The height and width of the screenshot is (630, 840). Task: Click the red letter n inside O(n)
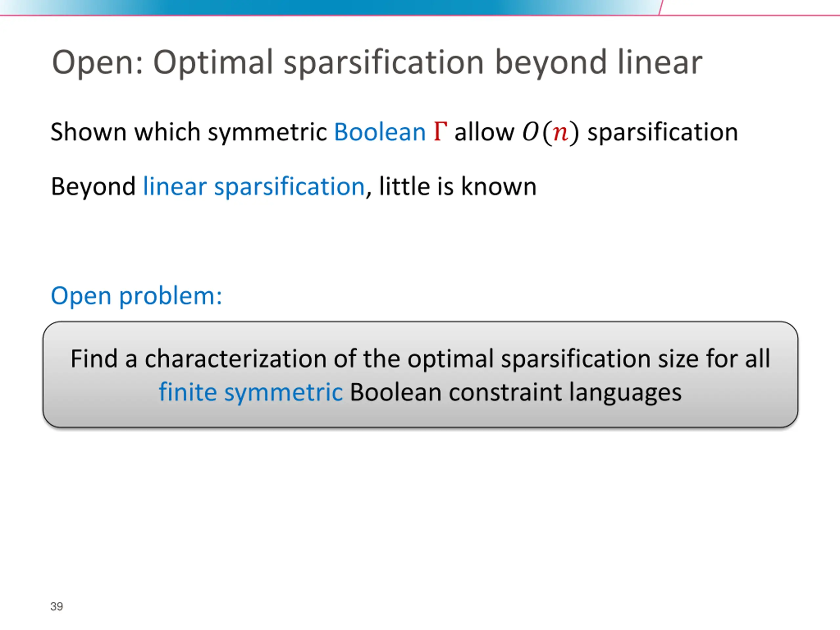click(560, 134)
